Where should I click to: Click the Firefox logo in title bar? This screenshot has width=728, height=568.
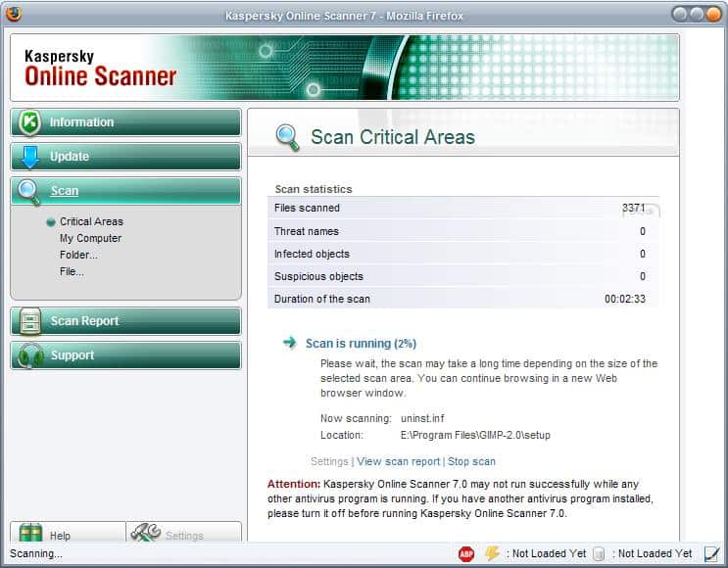coord(14,15)
